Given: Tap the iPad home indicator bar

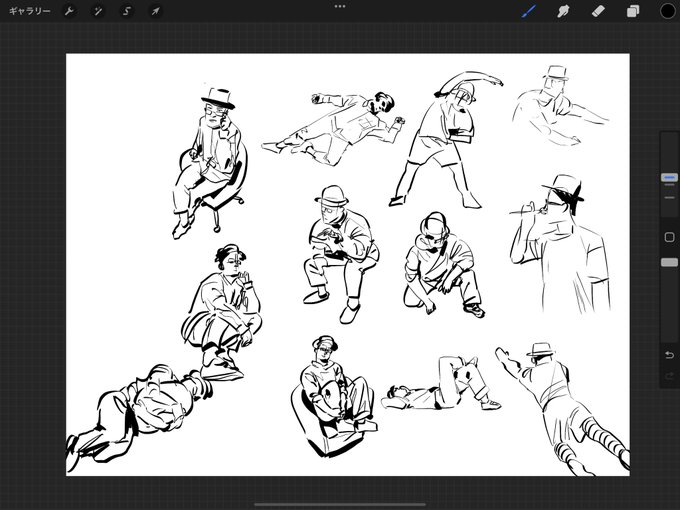Looking at the screenshot, I should pyautogui.click(x=340, y=505).
